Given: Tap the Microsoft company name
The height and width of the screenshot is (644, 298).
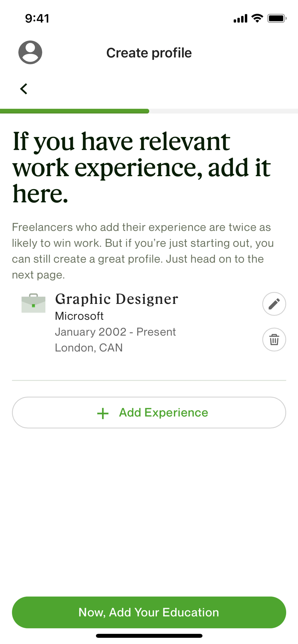Looking at the screenshot, I should (x=79, y=316).
